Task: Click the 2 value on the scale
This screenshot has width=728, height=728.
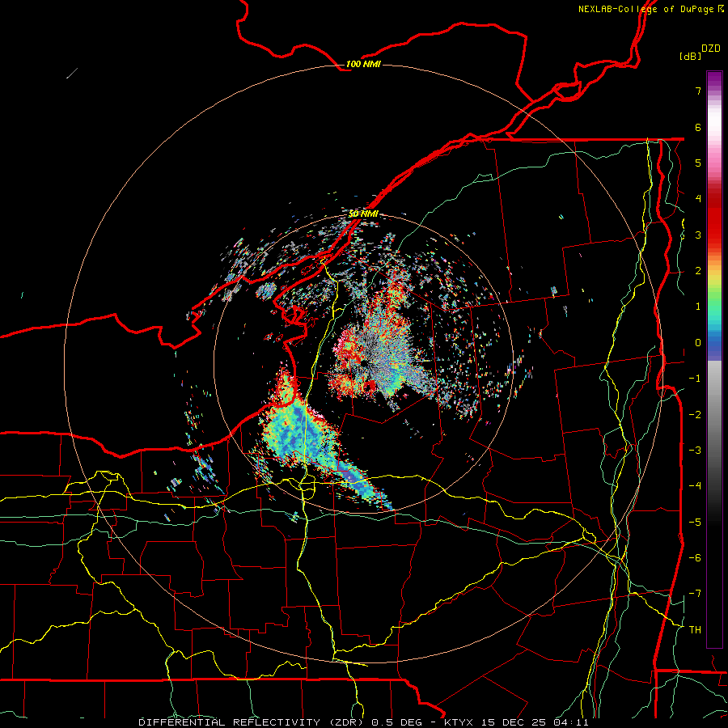Action: (698, 271)
